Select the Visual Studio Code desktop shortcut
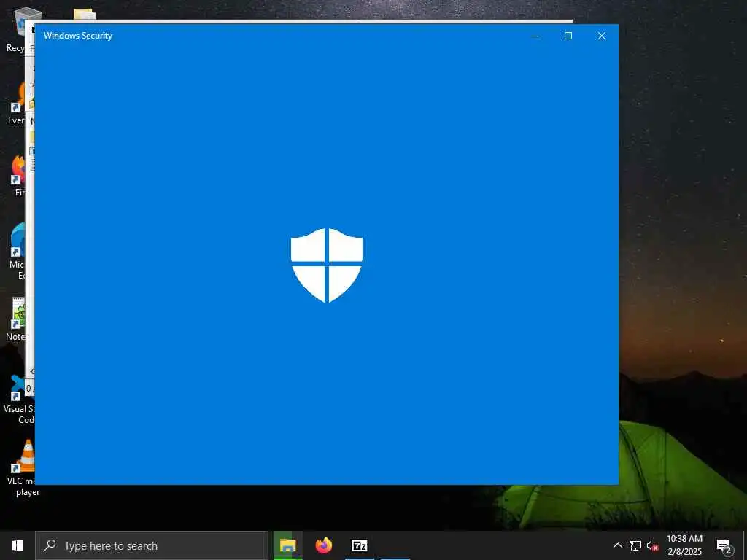The height and width of the screenshot is (560, 747). (x=19, y=399)
